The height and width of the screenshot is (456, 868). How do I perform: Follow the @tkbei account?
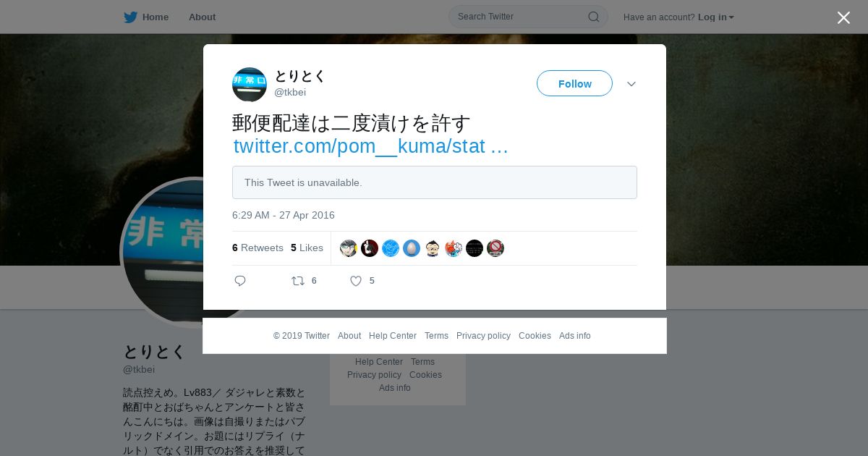pyautogui.click(x=574, y=83)
